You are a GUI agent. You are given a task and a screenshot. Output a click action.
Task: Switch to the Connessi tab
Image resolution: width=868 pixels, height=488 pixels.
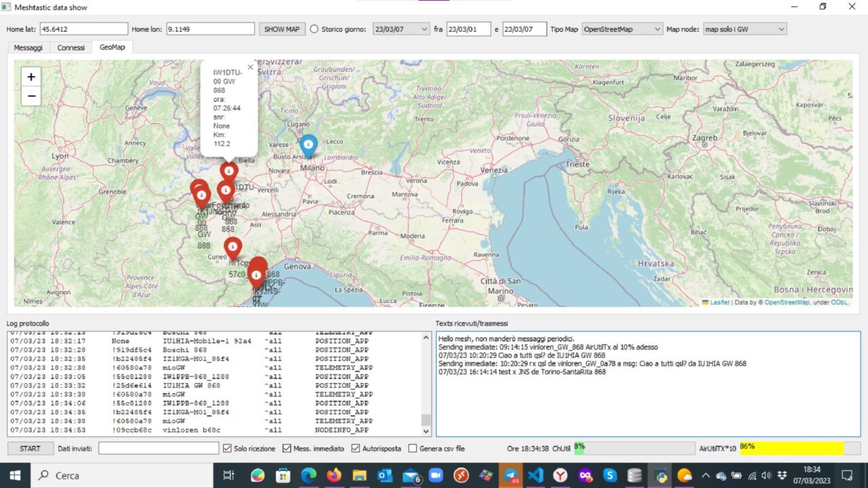tap(71, 47)
